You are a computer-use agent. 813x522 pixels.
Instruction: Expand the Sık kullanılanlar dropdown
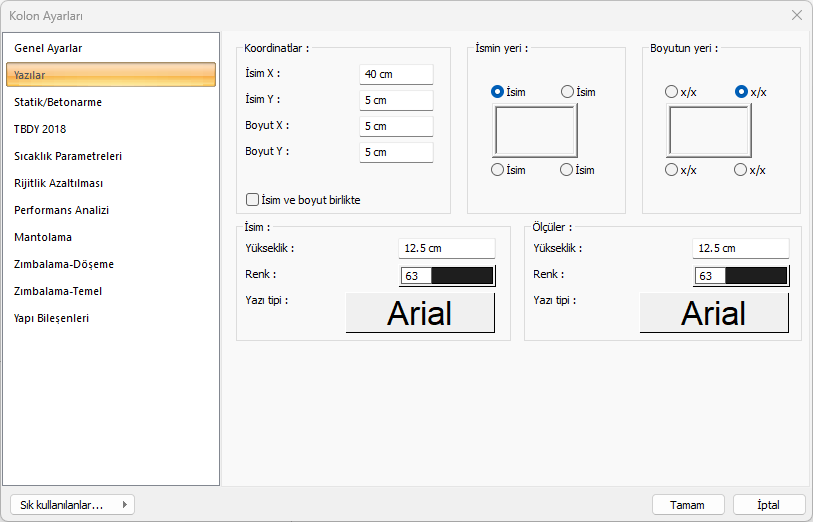pyautogui.click(x=71, y=505)
